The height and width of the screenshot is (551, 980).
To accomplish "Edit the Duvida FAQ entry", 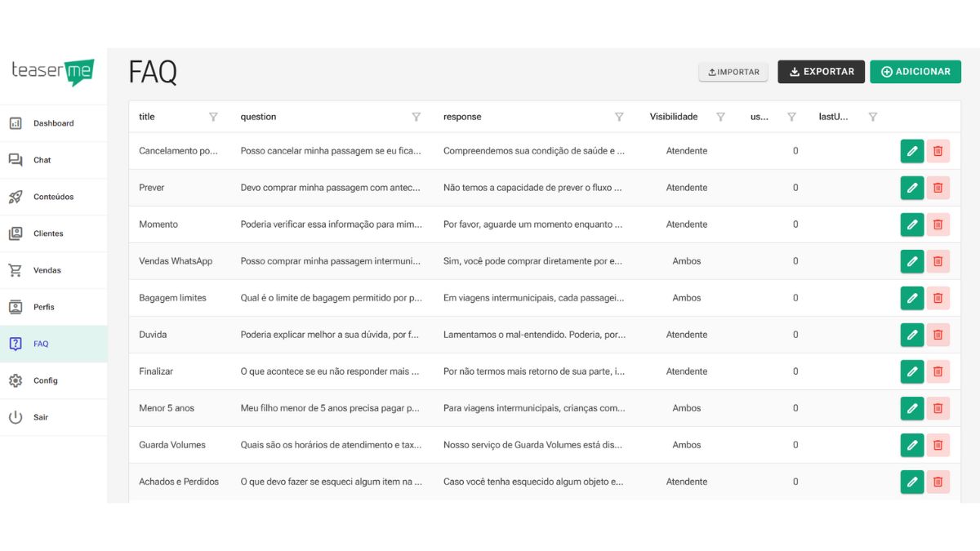I will point(912,335).
